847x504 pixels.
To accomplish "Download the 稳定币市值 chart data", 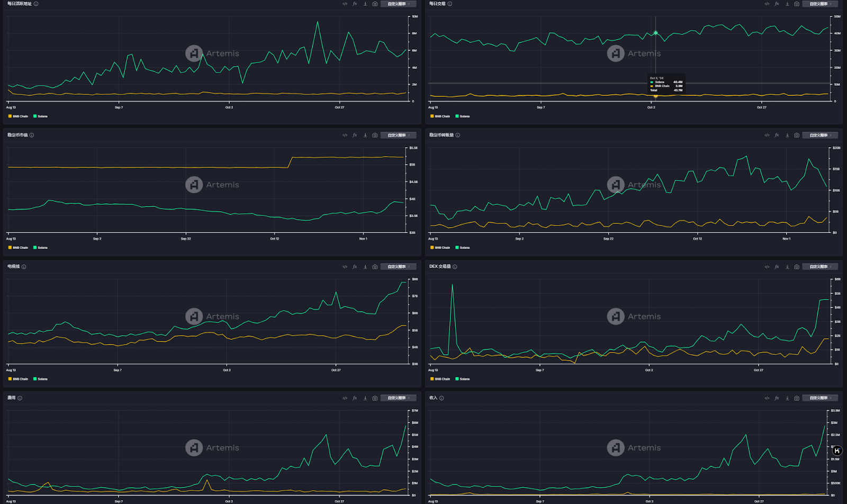I will pos(365,135).
